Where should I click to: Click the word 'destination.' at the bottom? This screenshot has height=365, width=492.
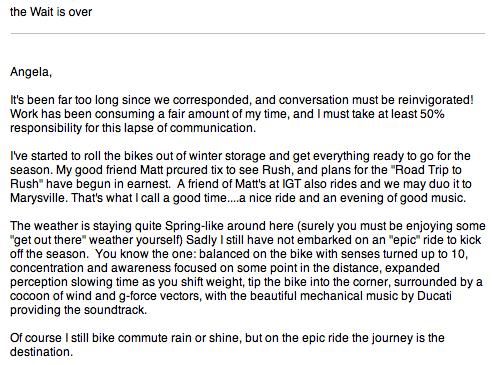point(41,352)
